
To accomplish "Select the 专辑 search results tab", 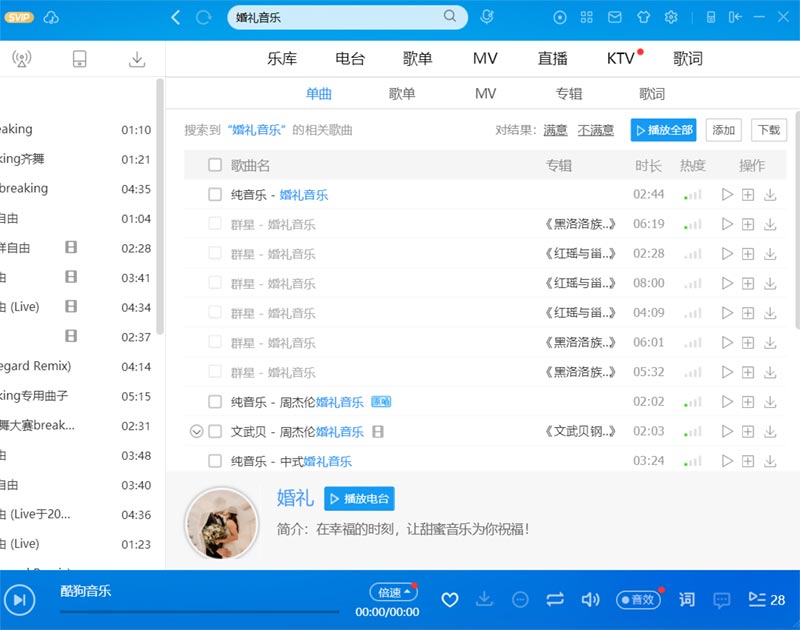I will point(569,94).
